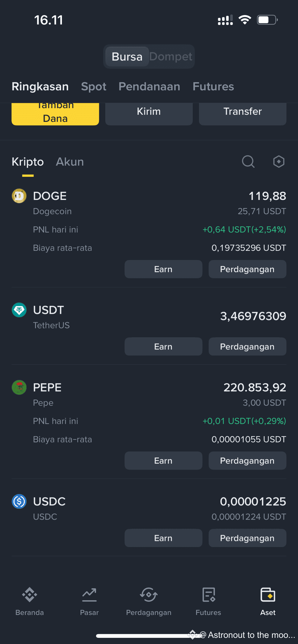
Task: Tap Perdagangan button under PEPE
Action: coord(247,461)
